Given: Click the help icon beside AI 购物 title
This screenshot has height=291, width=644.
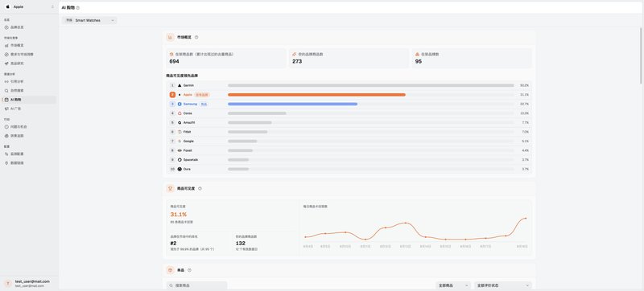Looking at the screenshot, I should (x=78, y=8).
